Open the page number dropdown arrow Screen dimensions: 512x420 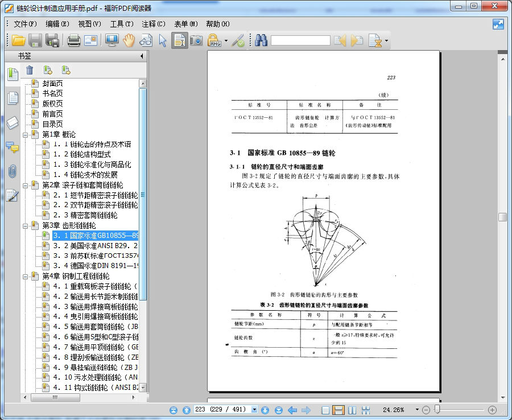pyautogui.click(x=254, y=410)
